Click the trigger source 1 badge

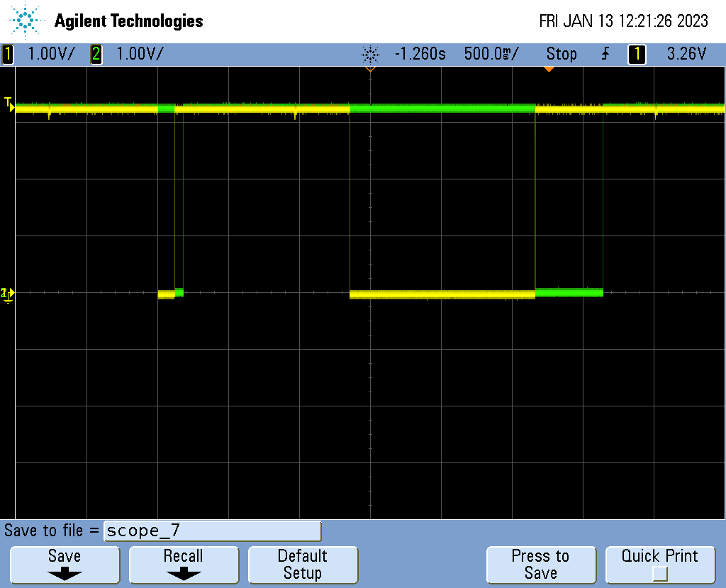tap(637, 54)
